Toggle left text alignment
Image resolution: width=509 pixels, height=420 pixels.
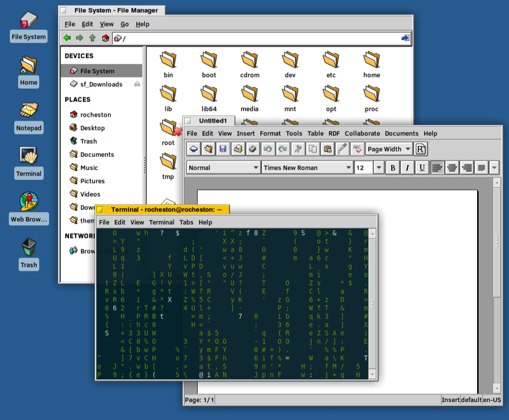click(x=437, y=168)
